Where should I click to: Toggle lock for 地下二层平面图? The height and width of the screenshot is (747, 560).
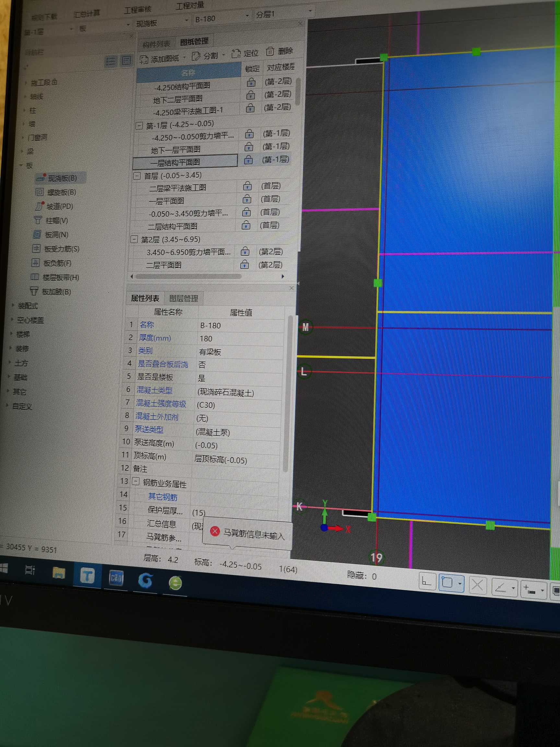pos(251,95)
